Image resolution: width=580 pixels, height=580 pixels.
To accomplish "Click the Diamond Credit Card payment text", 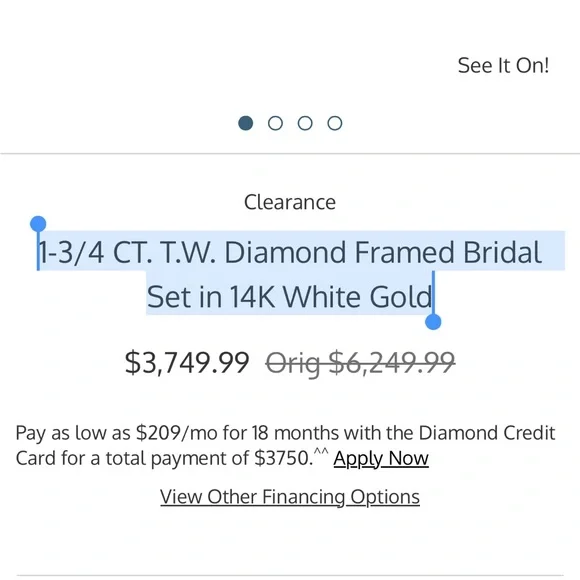I will tap(285, 445).
